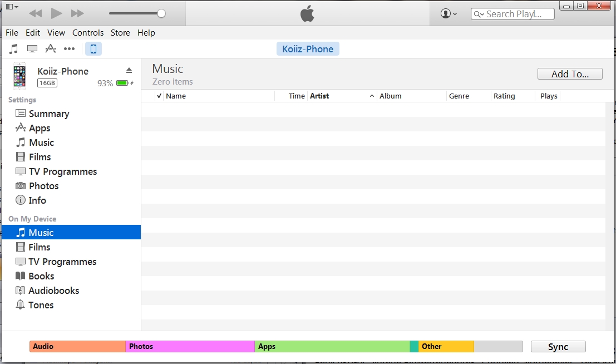This screenshot has width=616, height=364.
Task: Select Music under On My Device
Action: coord(71,232)
